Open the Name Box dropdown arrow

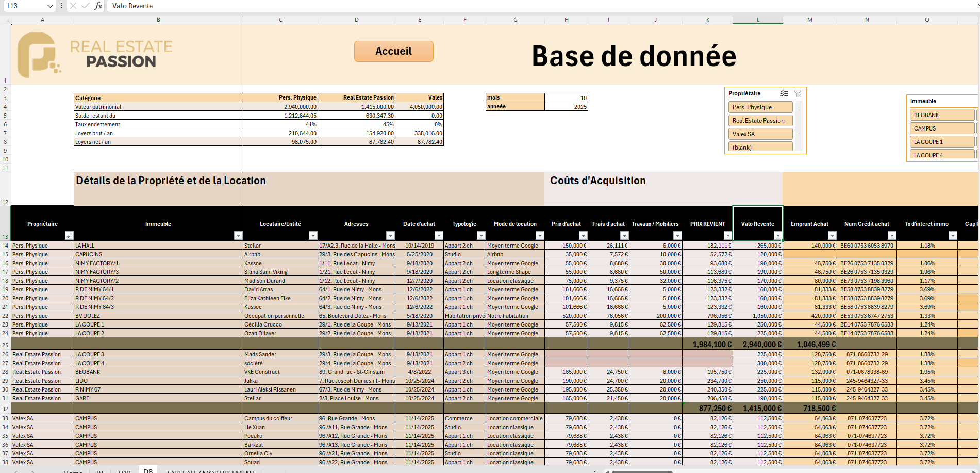point(50,6)
